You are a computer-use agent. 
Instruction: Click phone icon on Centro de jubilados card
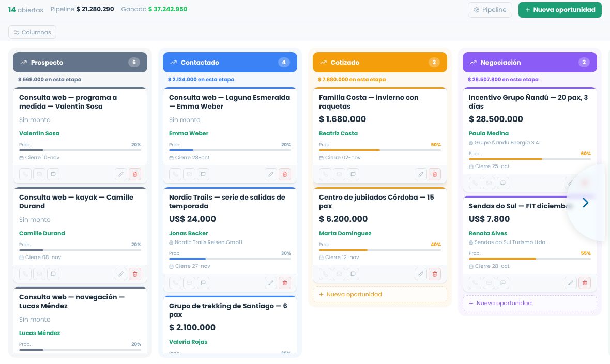pyautogui.click(x=325, y=274)
